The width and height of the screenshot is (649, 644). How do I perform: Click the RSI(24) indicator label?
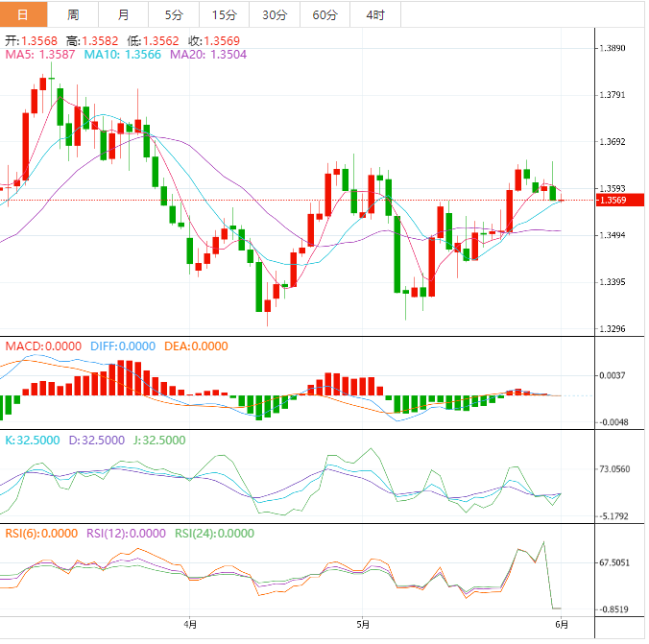click(214, 534)
